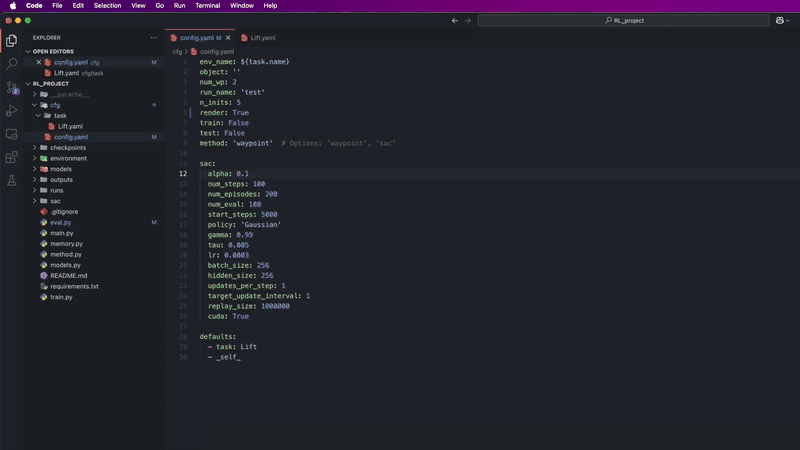Open the Selection menu in menu bar
Viewport: 800px width, 450px height.
click(x=107, y=6)
